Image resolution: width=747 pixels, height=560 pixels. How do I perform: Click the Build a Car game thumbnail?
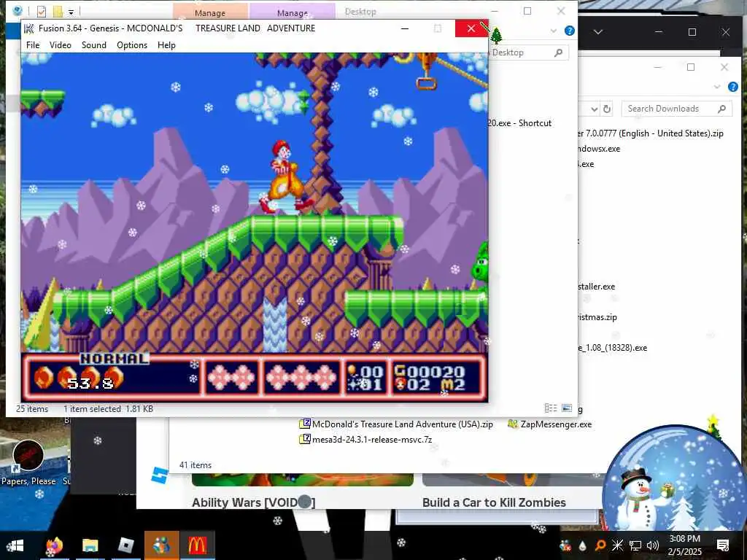(x=512, y=480)
